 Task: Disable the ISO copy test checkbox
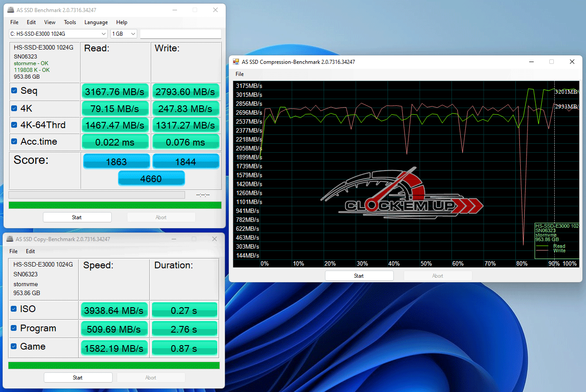[14, 309]
